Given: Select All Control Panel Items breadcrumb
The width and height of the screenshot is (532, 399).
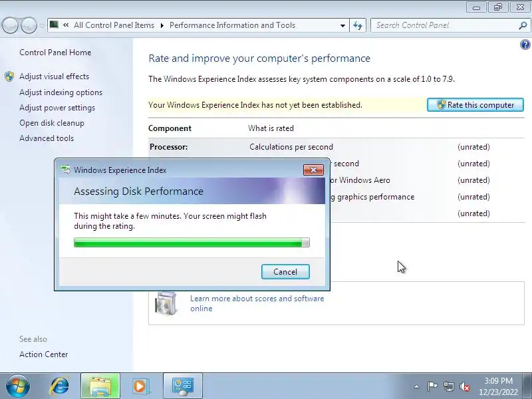Looking at the screenshot, I should coord(114,25).
